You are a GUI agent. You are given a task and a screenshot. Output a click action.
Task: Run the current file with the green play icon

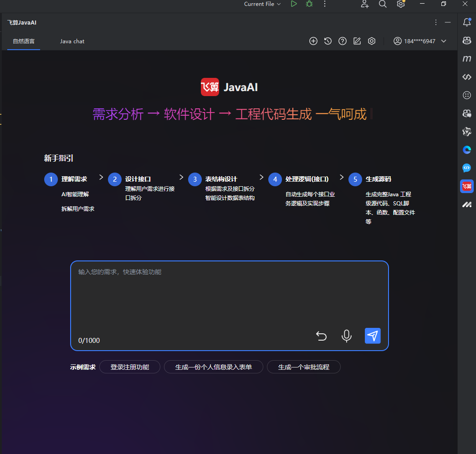[294, 4]
